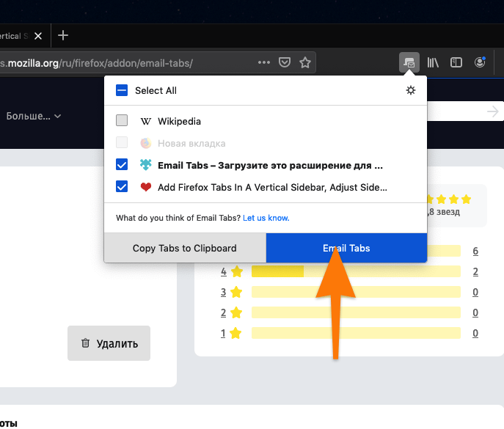
Task: Open Email Tabs settings gear
Action: click(x=411, y=90)
